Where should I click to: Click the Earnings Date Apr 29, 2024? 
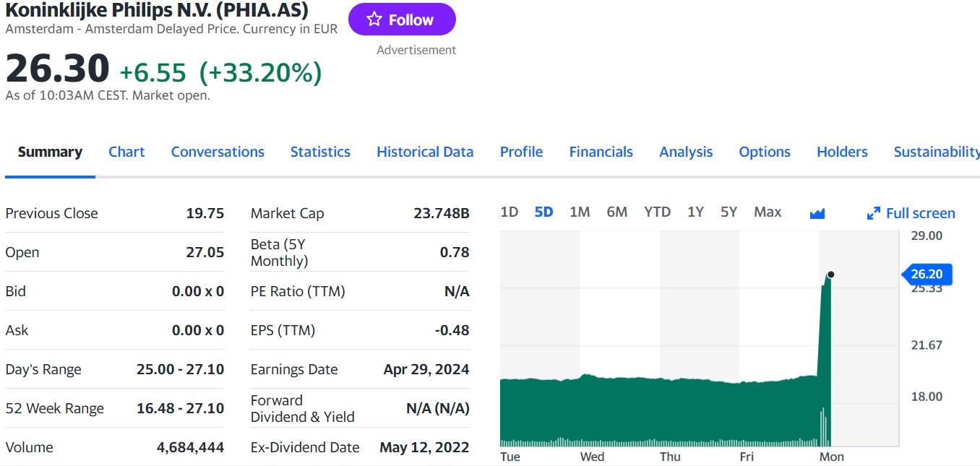click(x=426, y=369)
